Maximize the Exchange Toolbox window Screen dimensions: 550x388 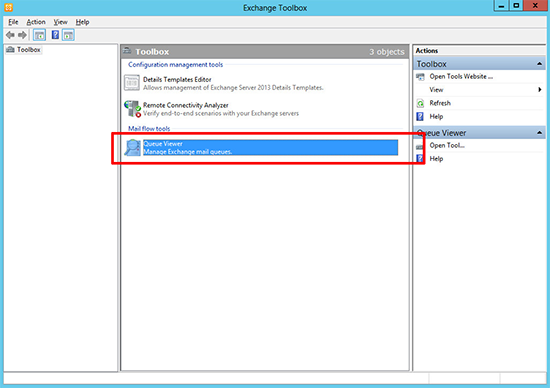tap(516, 6)
